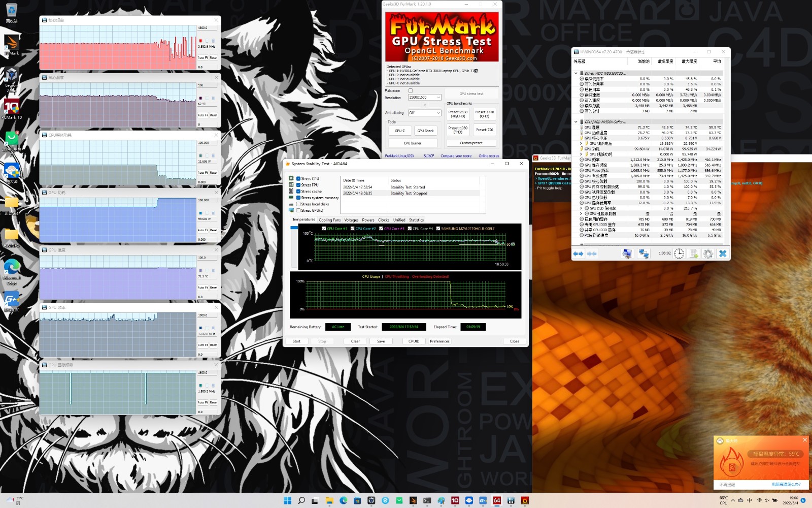
Task: Switch to Cooling Fans tab
Action: (x=329, y=220)
